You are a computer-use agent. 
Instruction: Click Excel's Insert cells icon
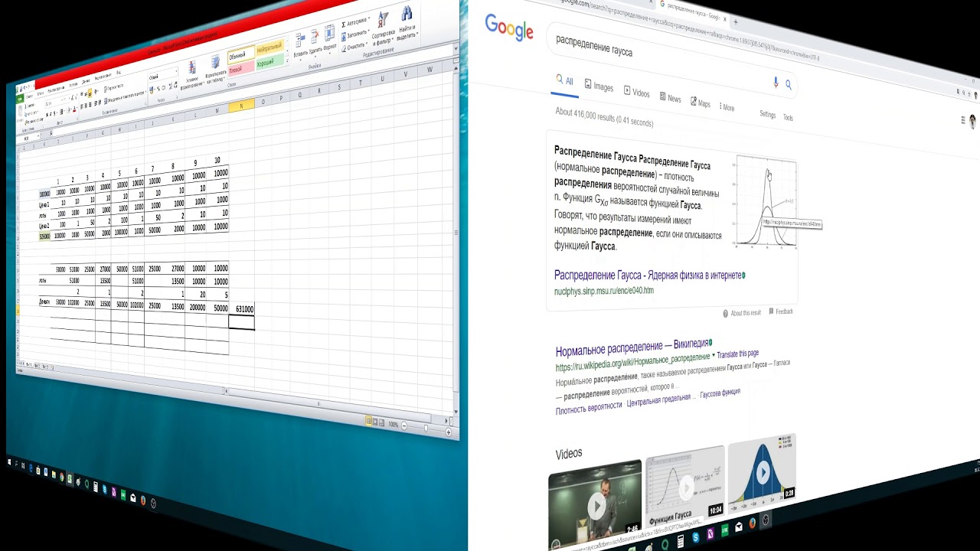click(x=300, y=40)
